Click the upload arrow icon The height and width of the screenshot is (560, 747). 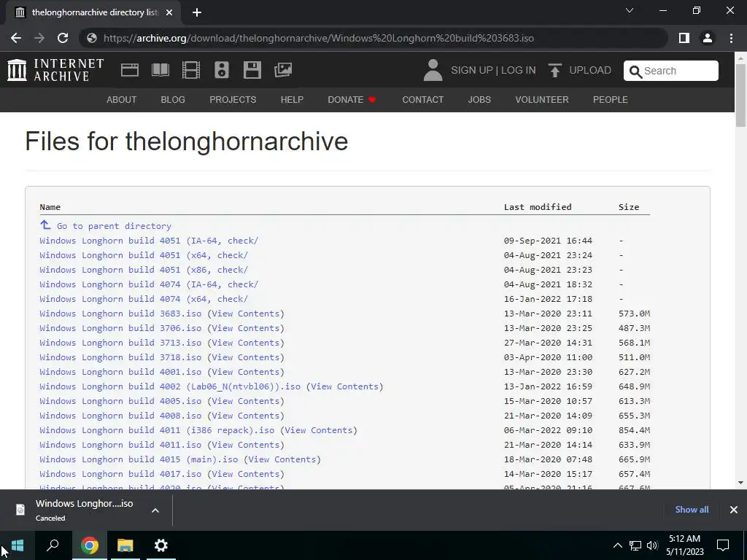pyautogui.click(x=554, y=70)
